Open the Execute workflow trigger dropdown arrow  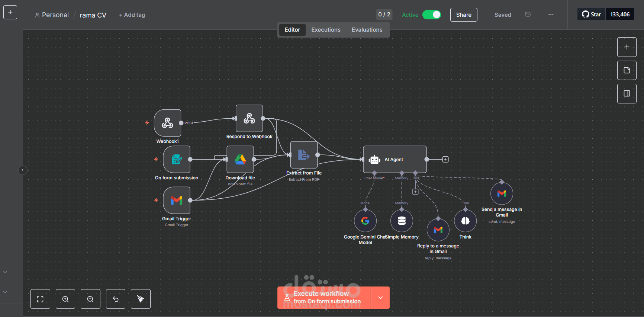[380, 298]
